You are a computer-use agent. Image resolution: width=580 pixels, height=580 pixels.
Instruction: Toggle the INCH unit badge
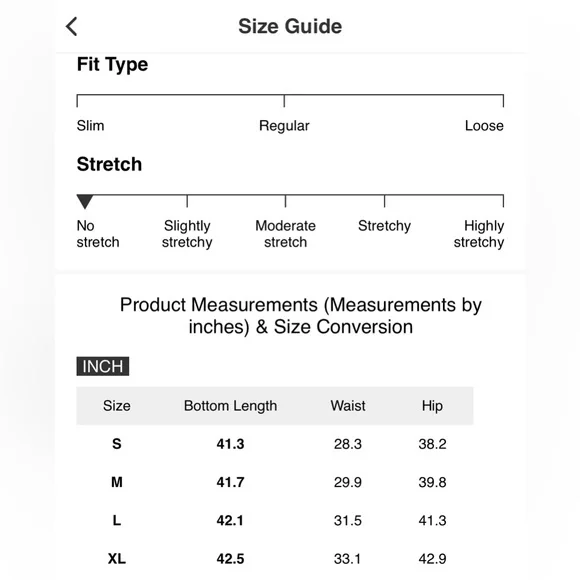point(103,366)
